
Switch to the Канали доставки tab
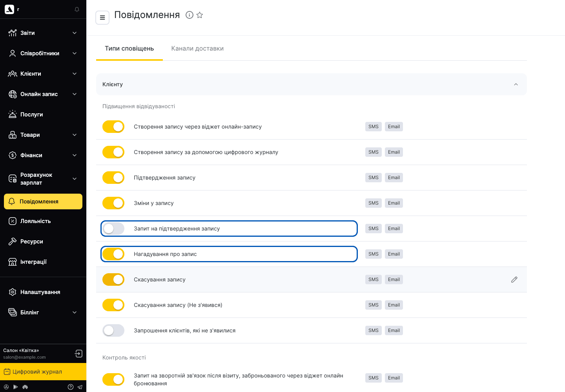197,49
